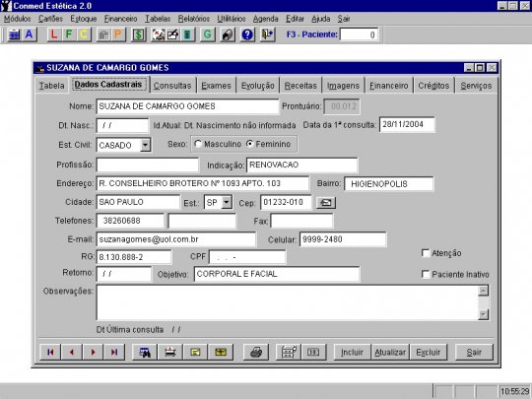532x399 pixels.
Task: Open the Estoque menu
Action: point(84,19)
